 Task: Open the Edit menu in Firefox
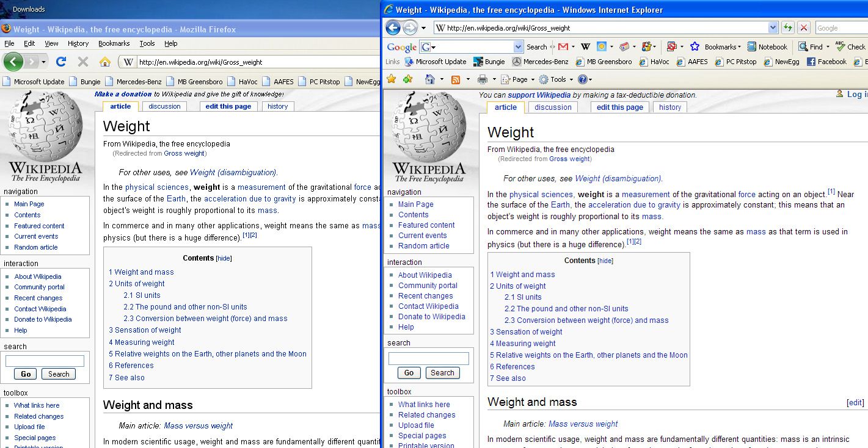pos(29,43)
